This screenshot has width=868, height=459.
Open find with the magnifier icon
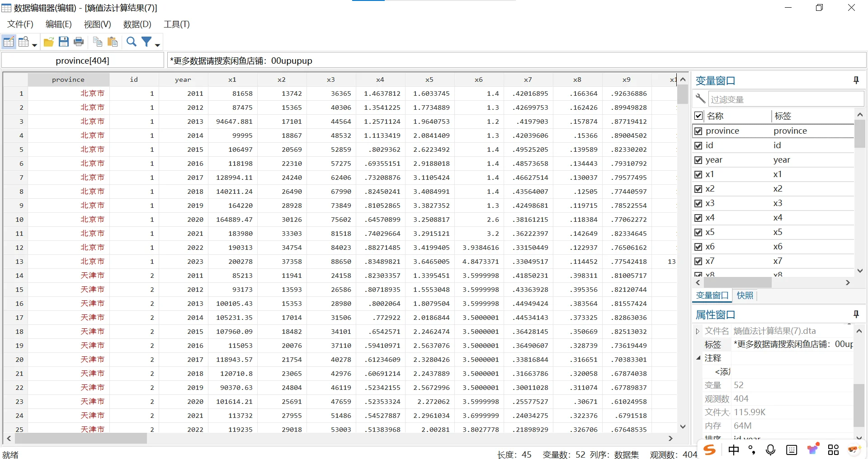[x=131, y=42]
